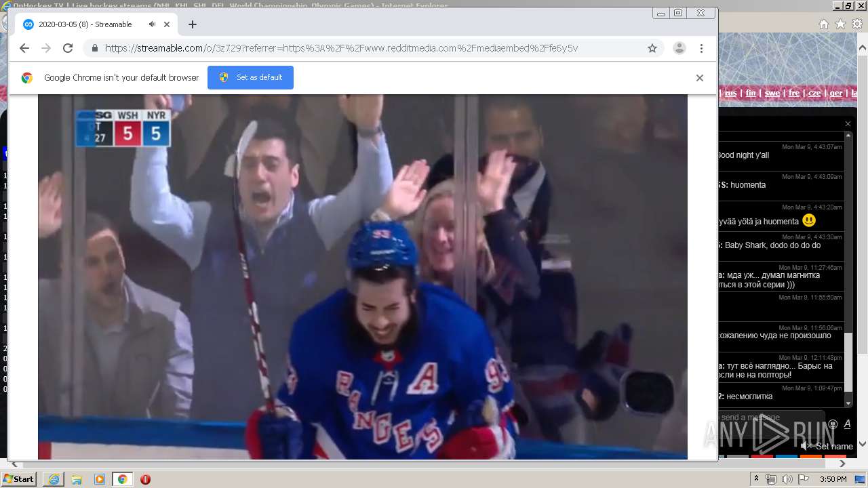The image size is (868, 488).
Task: Open the red Opera taskbar icon
Action: point(145,479)
